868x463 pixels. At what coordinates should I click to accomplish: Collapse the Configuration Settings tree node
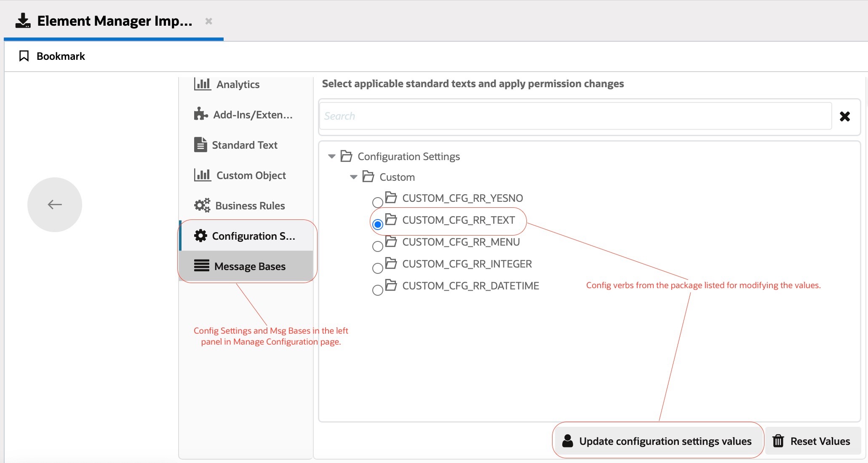[332, 156]
